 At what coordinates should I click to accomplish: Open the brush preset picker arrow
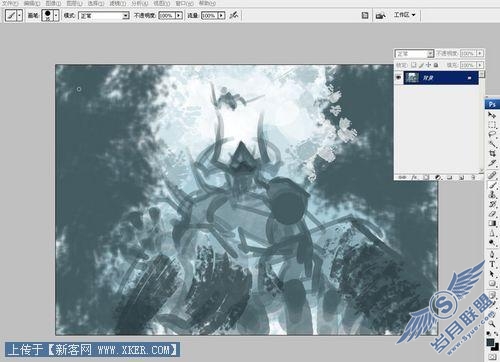(x=56, y=15)
